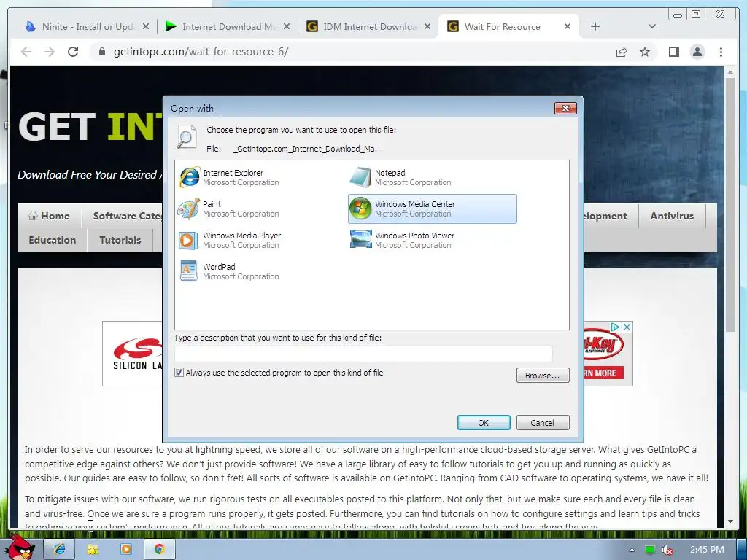View site info via lock icon
747x560 pixels.
pyautogui.click(x=101, y=52)
